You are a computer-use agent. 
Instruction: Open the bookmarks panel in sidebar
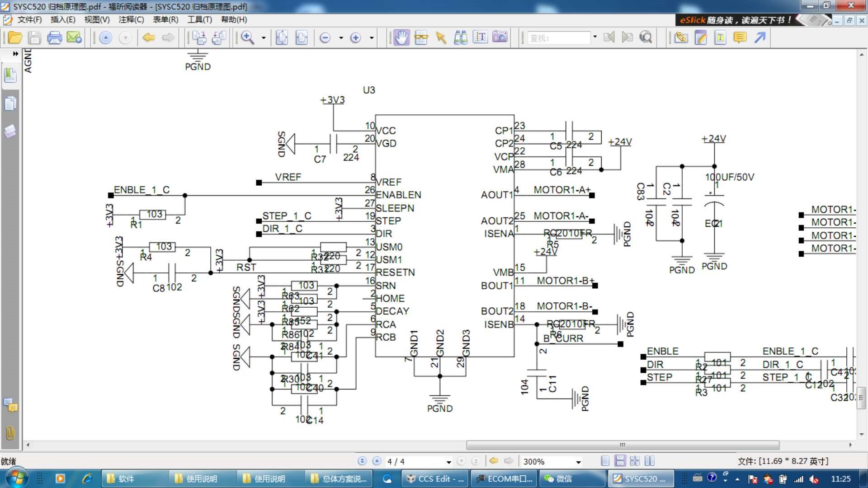pos(10,75)
